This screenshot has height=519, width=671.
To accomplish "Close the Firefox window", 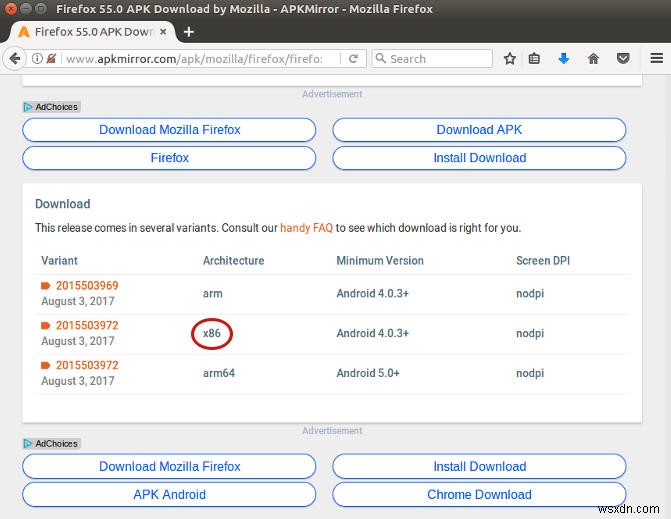I will point(11,9).
